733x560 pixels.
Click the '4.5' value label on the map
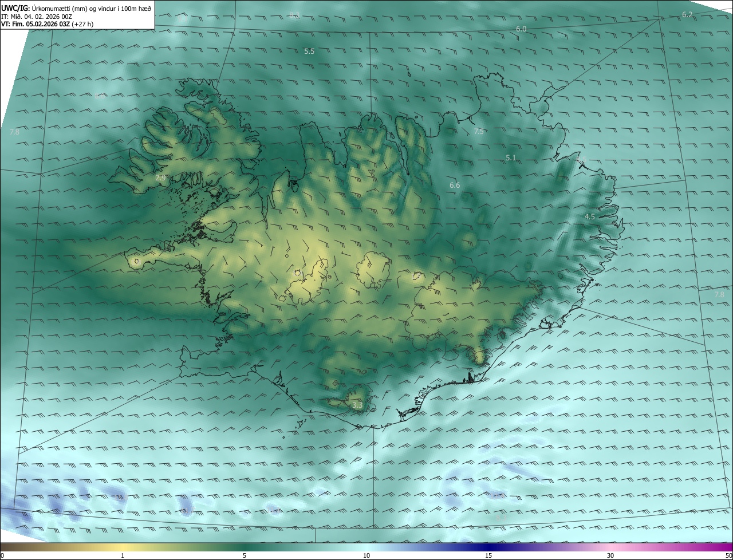pos(590,216)
